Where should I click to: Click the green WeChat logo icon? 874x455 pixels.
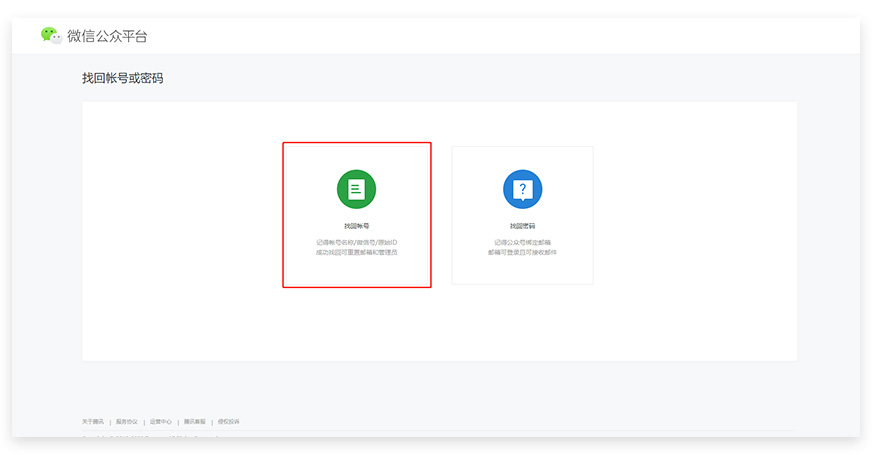[x=50, y=35]
